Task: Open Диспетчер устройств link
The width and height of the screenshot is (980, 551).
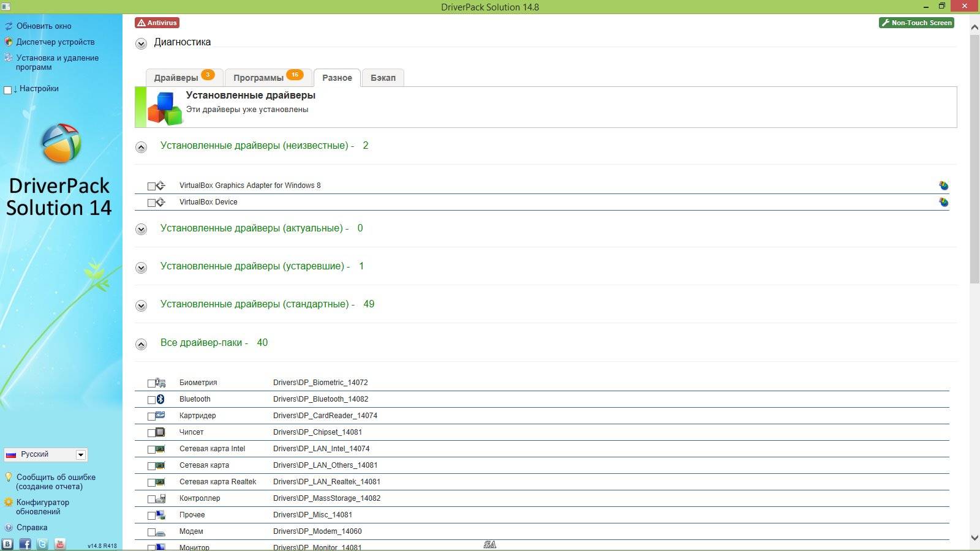Action: 55,42
